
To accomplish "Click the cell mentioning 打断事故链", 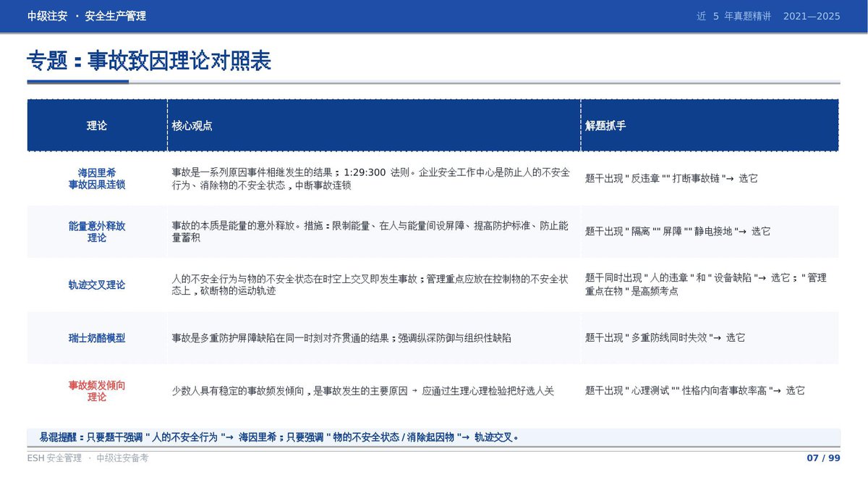I will pyautogui.click(x=710, y=179).
